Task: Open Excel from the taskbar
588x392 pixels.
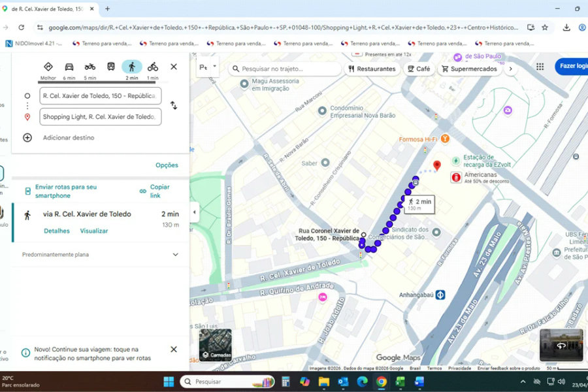Action: [x=400, y=382]
